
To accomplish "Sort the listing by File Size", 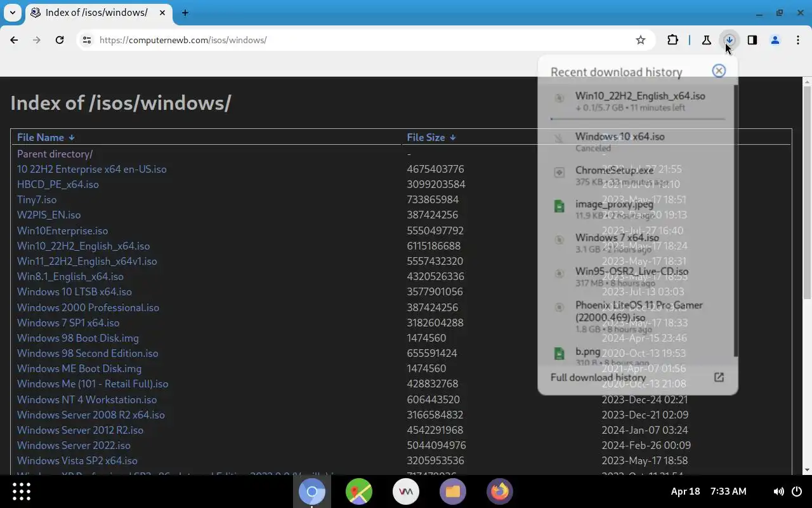I will pos(431,137).
